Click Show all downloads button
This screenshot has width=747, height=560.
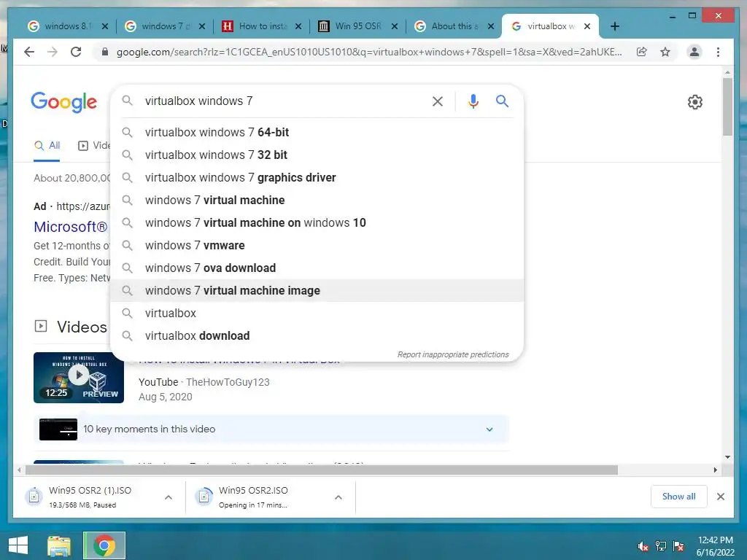[678, 497]
